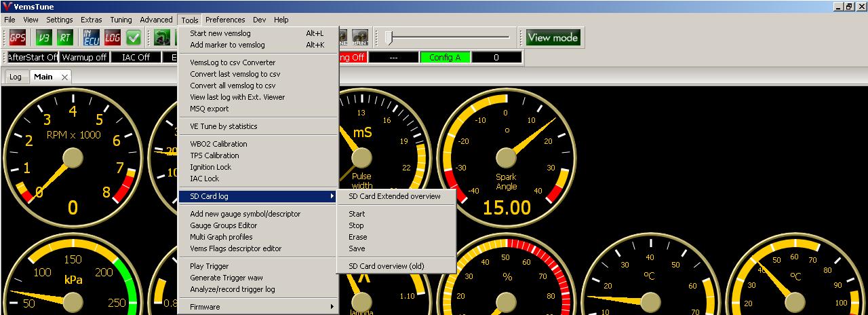
Task: Click the Warmup off status indicator
Action: [x=84, y=58]
